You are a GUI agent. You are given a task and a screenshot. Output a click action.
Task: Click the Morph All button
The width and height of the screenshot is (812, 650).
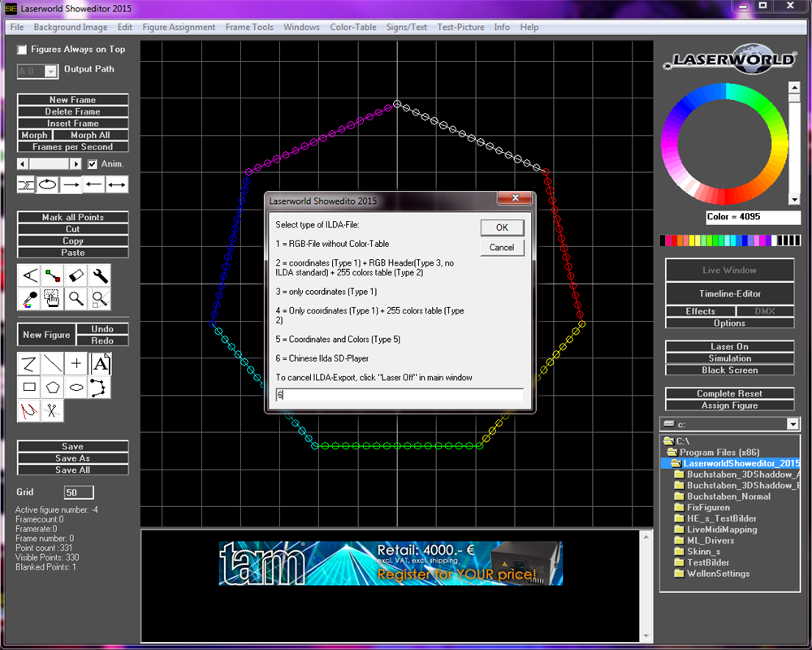tap(91, 135)
